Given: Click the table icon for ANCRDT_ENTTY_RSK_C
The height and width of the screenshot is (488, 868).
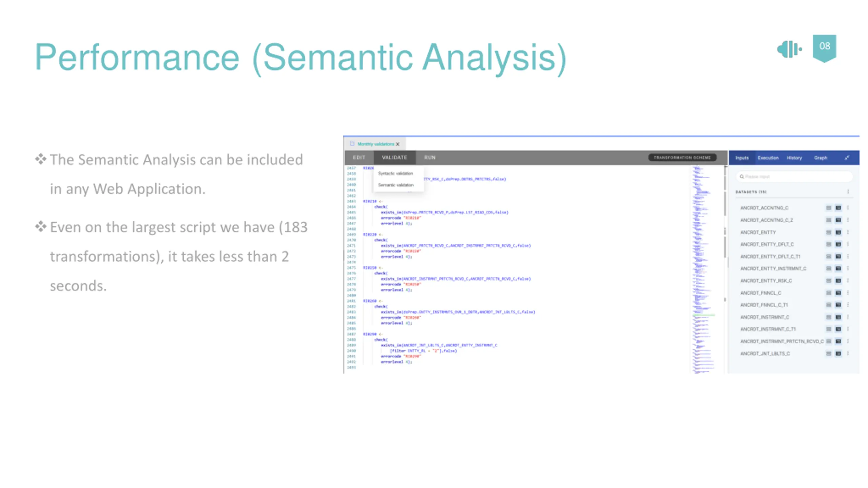Looking at the screenshot, I should point(828,281).
